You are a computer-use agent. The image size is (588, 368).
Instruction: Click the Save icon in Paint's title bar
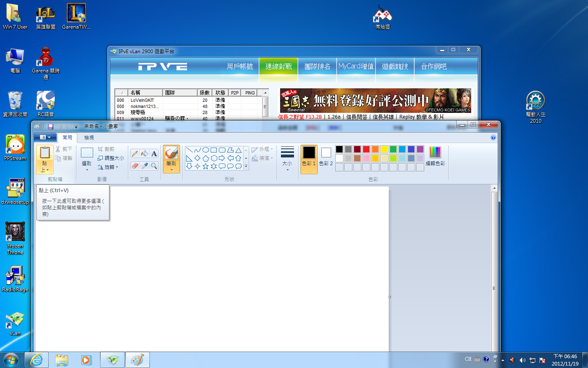point(51,127)
